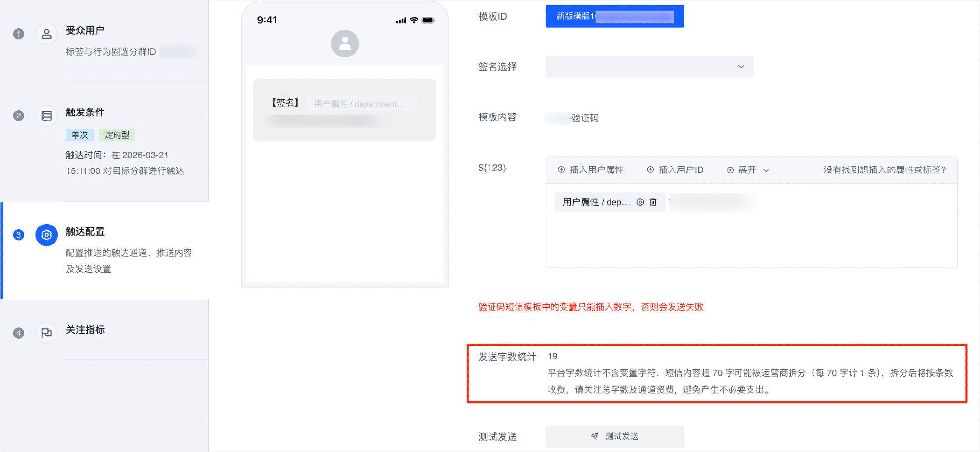This screenshot has height=452, width=980.
Task: Click the battery icon in phone preview
Action: [428, 20]
